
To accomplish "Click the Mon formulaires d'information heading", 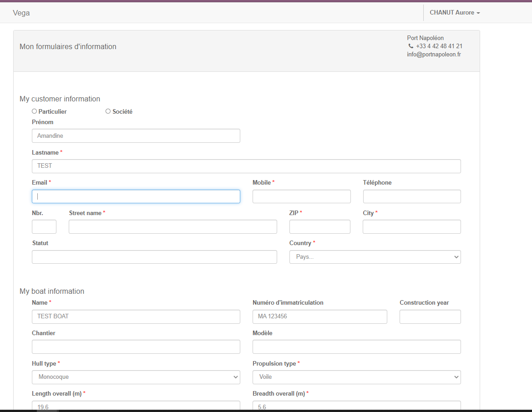I will pos(68,47).
